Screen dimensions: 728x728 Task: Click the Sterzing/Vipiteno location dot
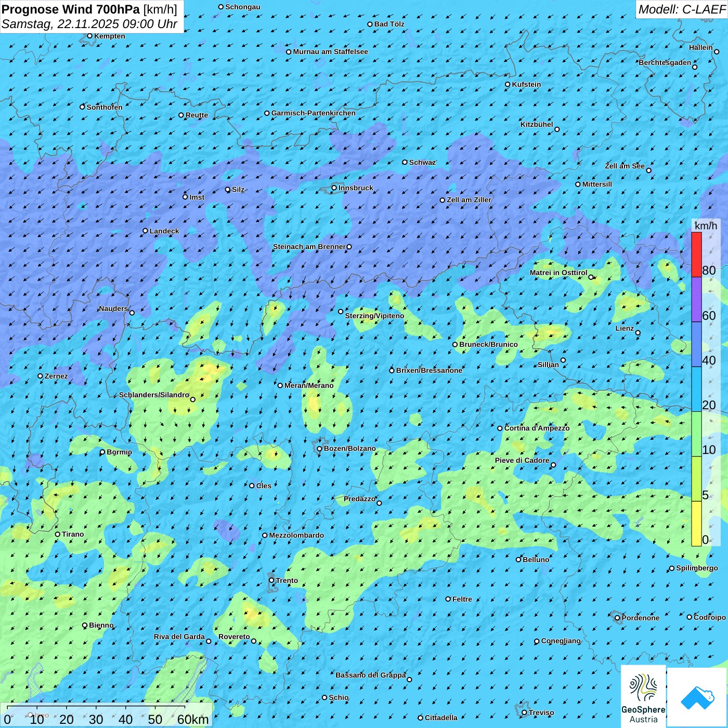pos(341,311)
